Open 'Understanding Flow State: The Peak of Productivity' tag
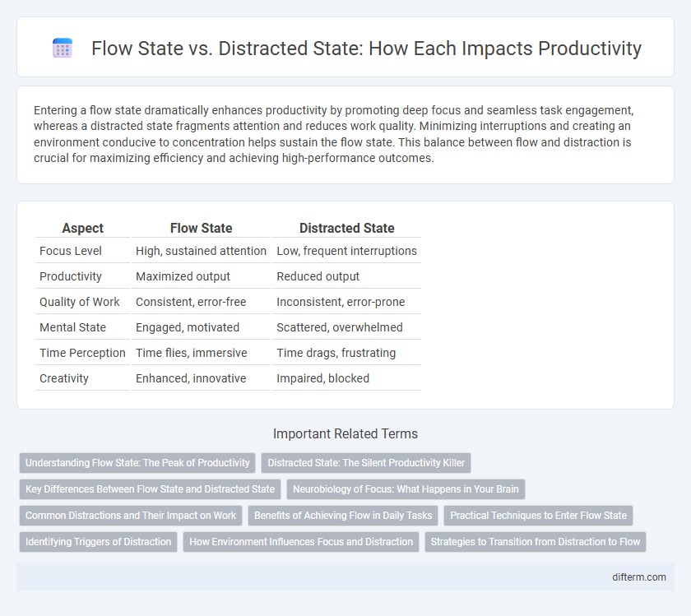Viewport: 691px width, 616px height. click(137, 463)
